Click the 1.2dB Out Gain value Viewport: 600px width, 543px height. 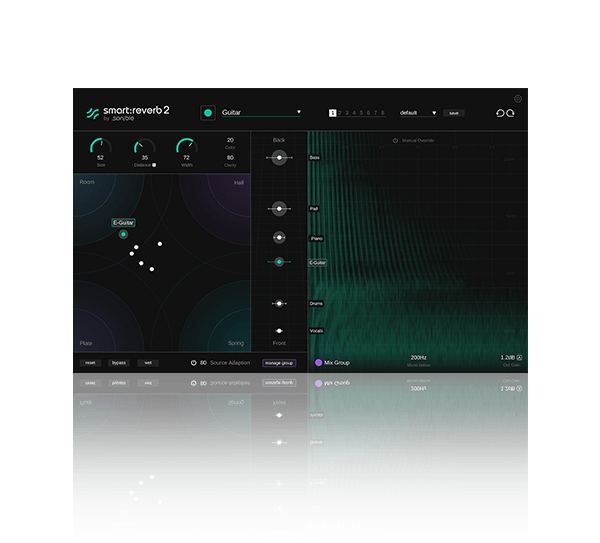click(507, 357)
